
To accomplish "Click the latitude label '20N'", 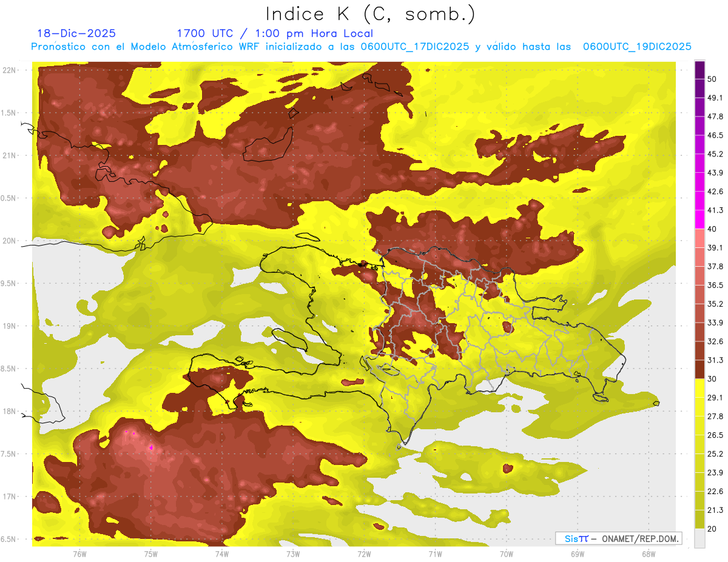I will [10, 241].
